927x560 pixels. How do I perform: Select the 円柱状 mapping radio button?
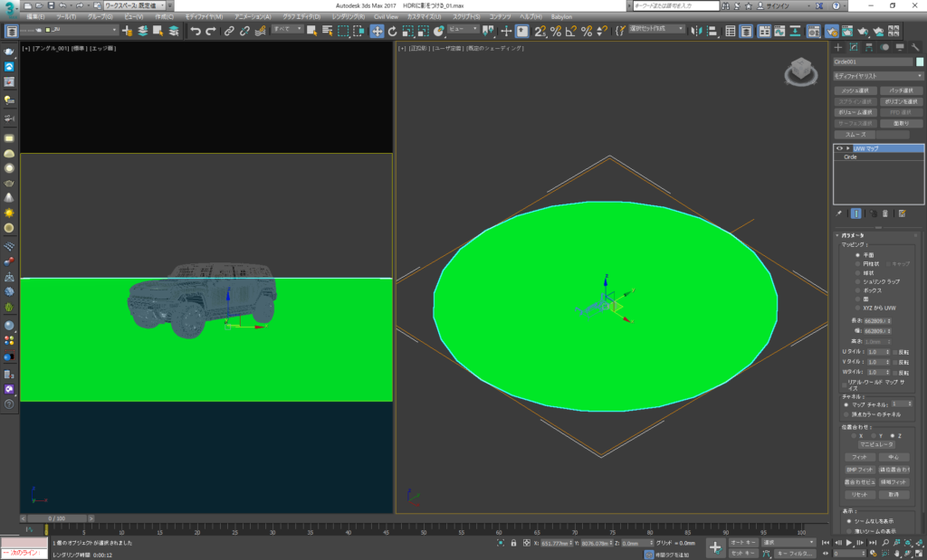pyautogui.click(x=856, y=263)
